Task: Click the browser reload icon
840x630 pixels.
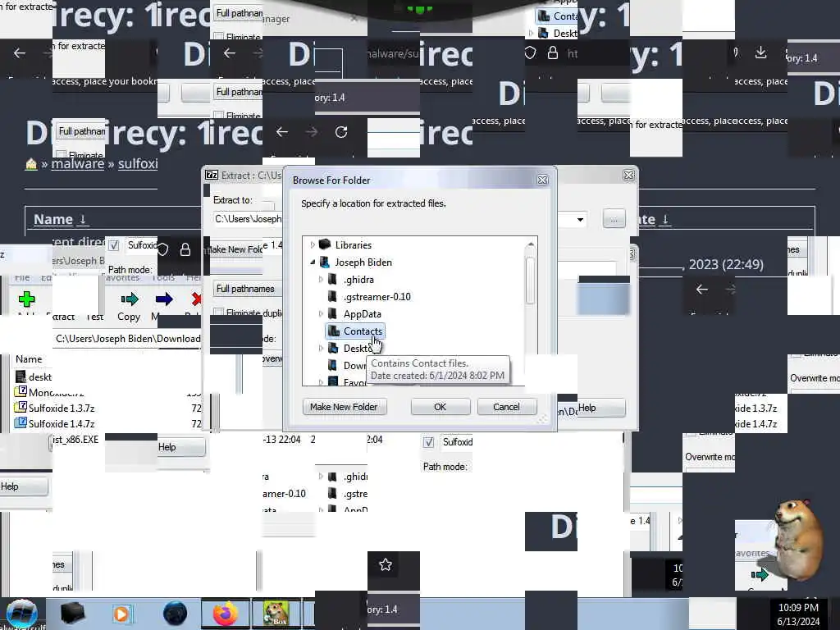Action: (x=341, y=132)
